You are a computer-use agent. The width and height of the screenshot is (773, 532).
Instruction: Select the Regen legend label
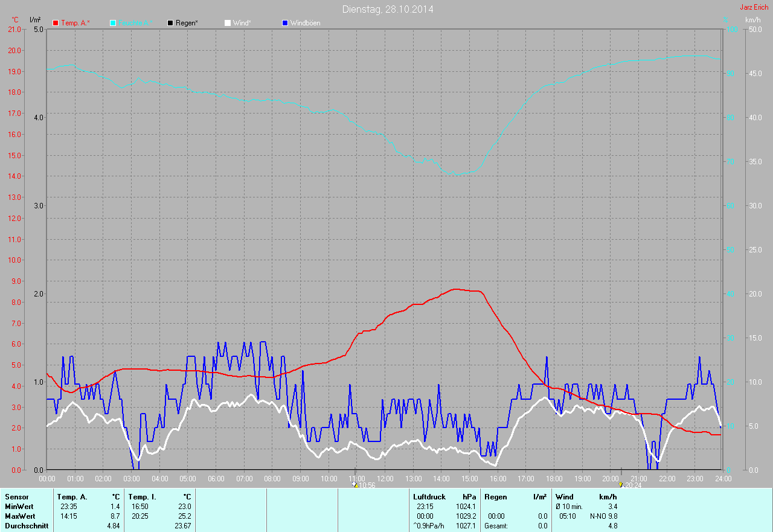coord(187,23)
